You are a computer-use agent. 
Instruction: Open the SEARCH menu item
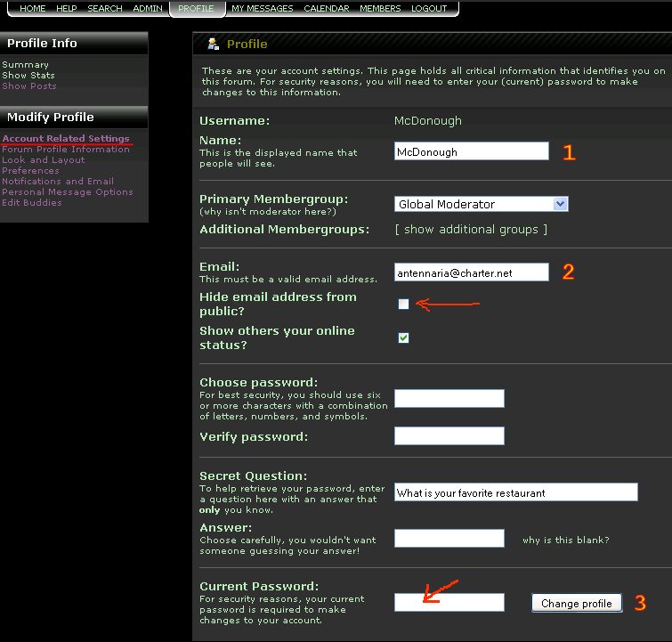pyautogui.click(x=104, y=8)
